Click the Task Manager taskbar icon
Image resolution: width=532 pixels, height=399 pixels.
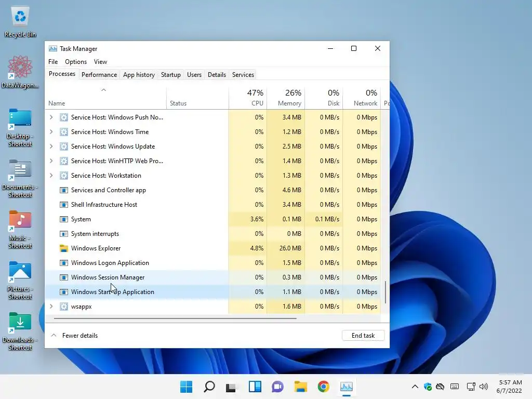(347, 387)
